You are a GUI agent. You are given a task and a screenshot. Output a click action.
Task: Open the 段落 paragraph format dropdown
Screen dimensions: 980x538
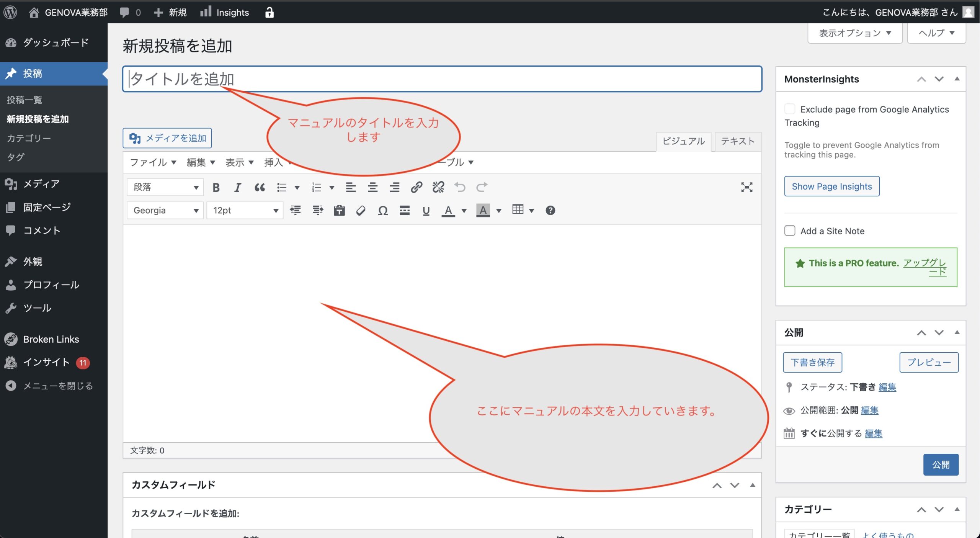click(165, 187)
